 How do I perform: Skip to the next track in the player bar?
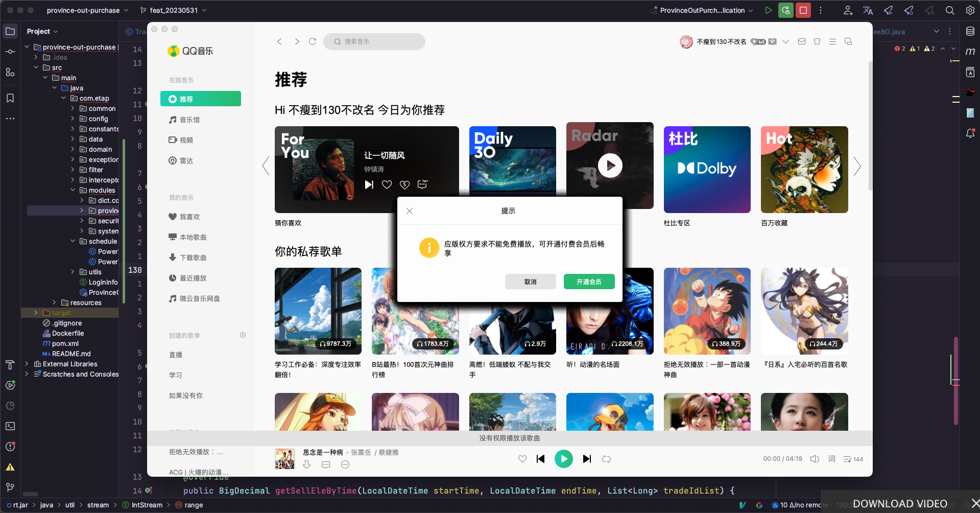[x=587, y=459]
